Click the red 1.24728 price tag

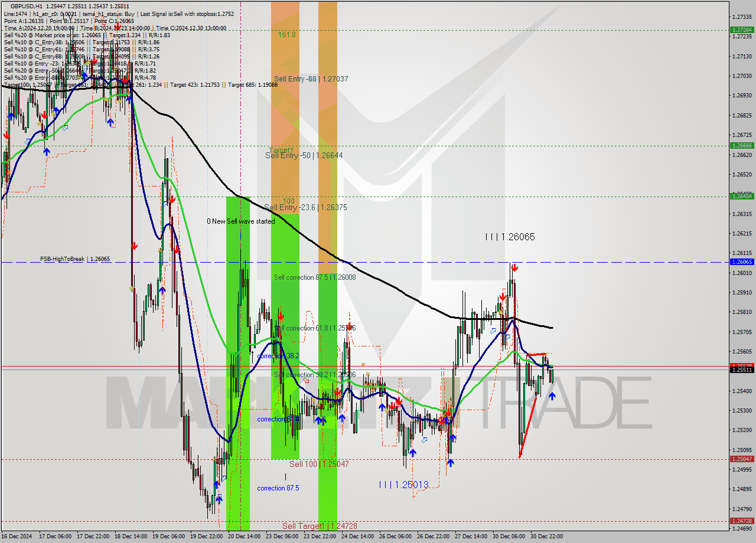click(x=742, y=521)
